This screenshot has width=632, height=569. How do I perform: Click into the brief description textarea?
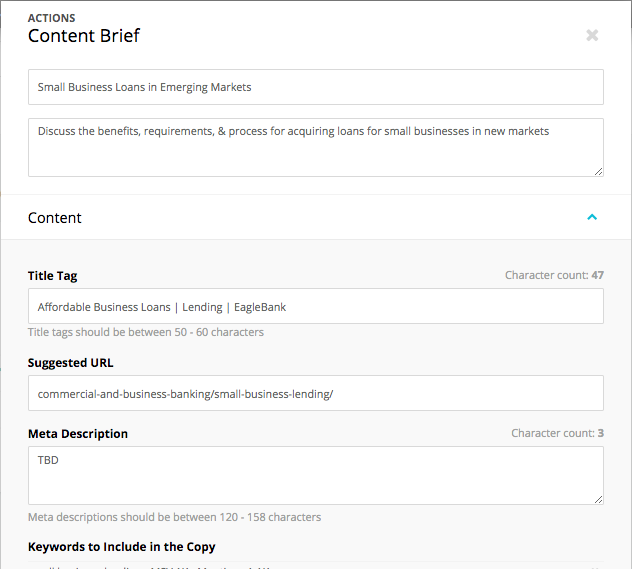click(316, 147)
